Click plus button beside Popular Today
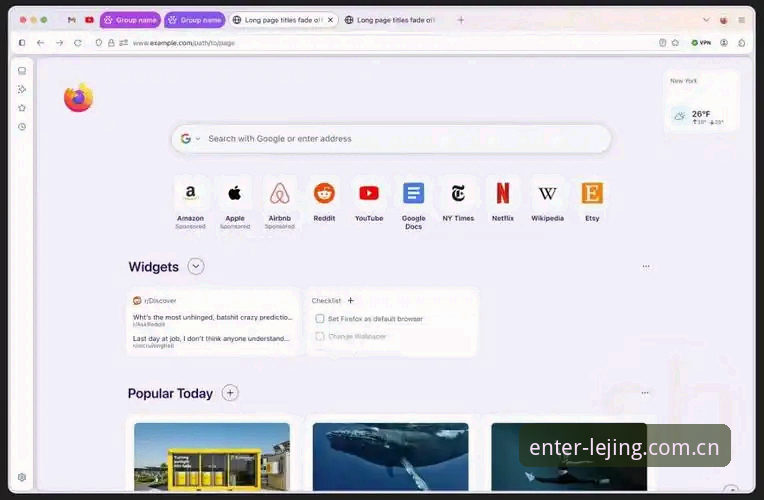The width and height of the screenshot is (764, 500). (x=230, y=393)
